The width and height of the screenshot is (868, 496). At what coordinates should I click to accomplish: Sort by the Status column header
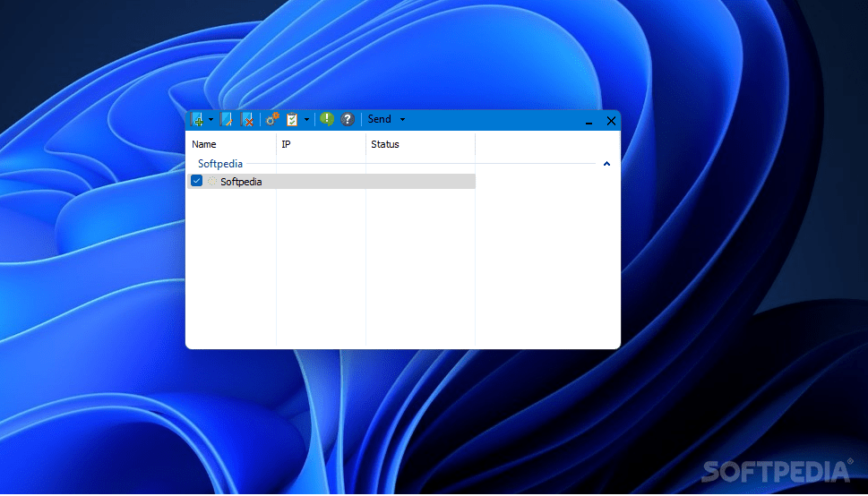421,144
